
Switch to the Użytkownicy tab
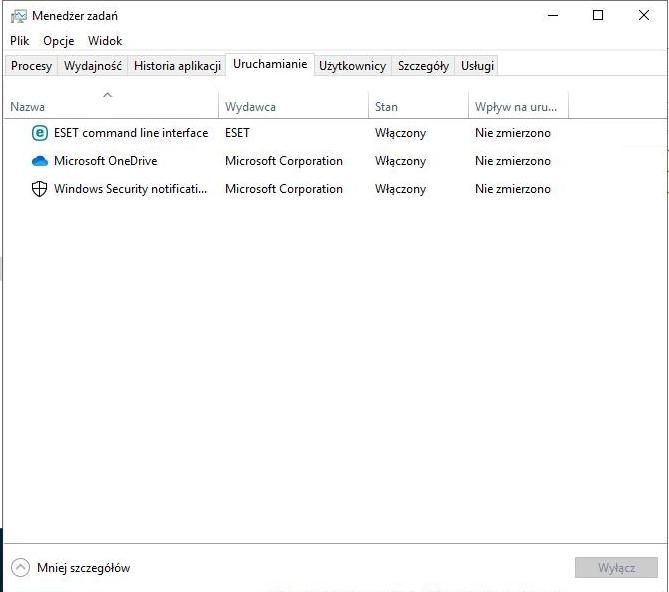click(x=352, y=66)
